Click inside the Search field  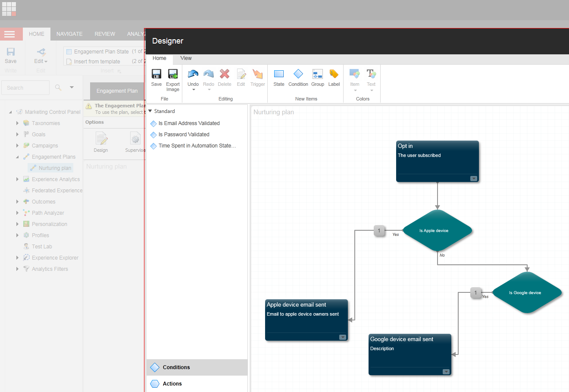[25, 88]
